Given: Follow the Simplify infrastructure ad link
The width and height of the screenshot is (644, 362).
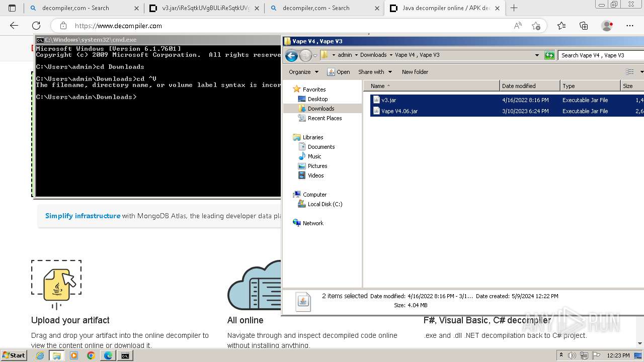Looking at the screenshot, I should click(83, 216).
